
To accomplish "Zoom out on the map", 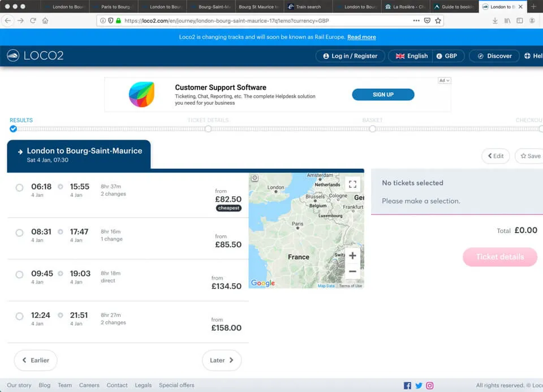I will pyautogui.click(x=352, y=271).
